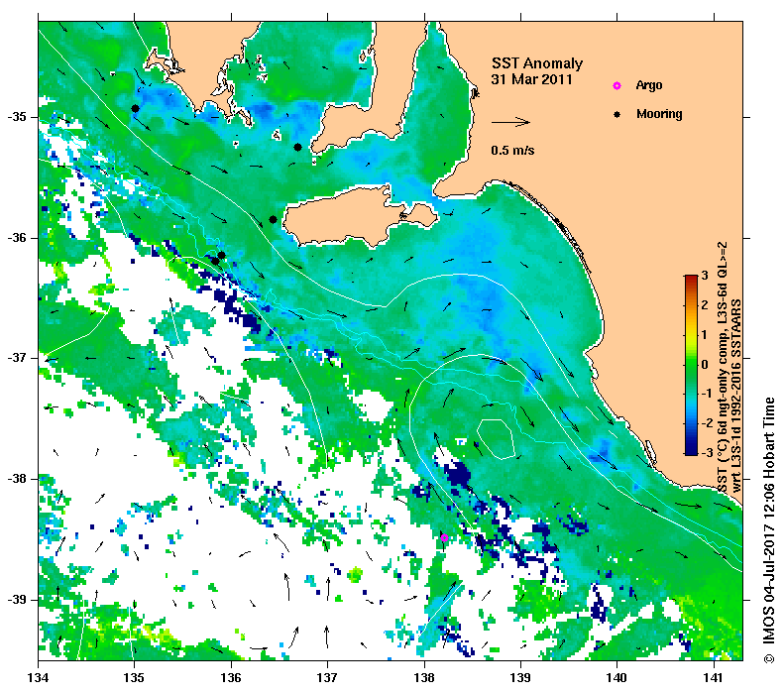Click the longitude label '139'
This screenshot has height=694, width=784.
(x=521, y=678)
